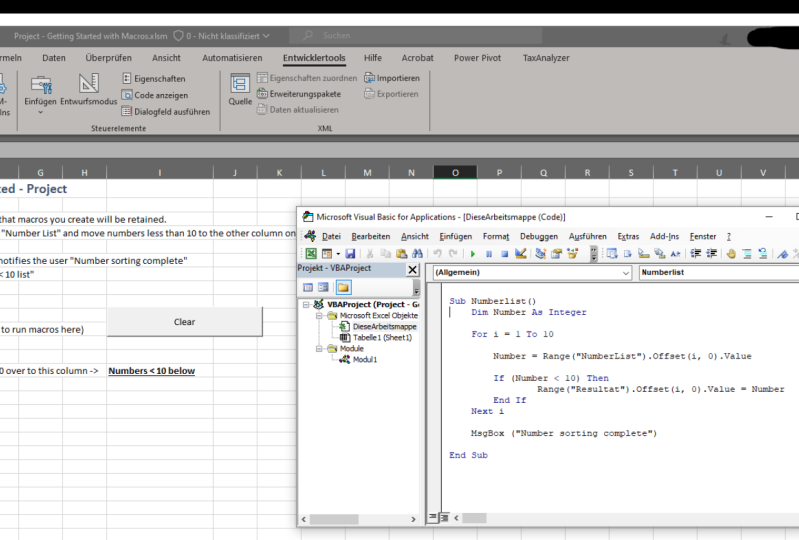
Task: Click the Suchen search box in Excel title bar
Action: 416,36
